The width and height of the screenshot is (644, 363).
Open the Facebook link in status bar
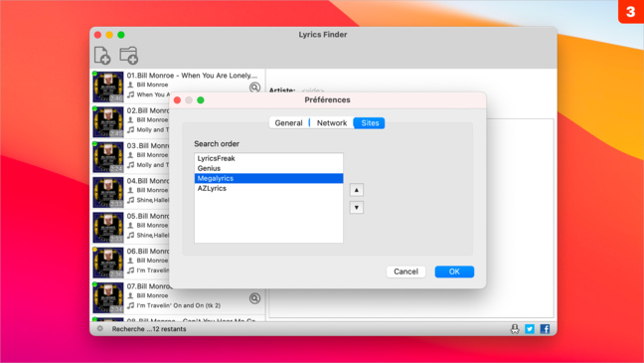pos(545,329)
